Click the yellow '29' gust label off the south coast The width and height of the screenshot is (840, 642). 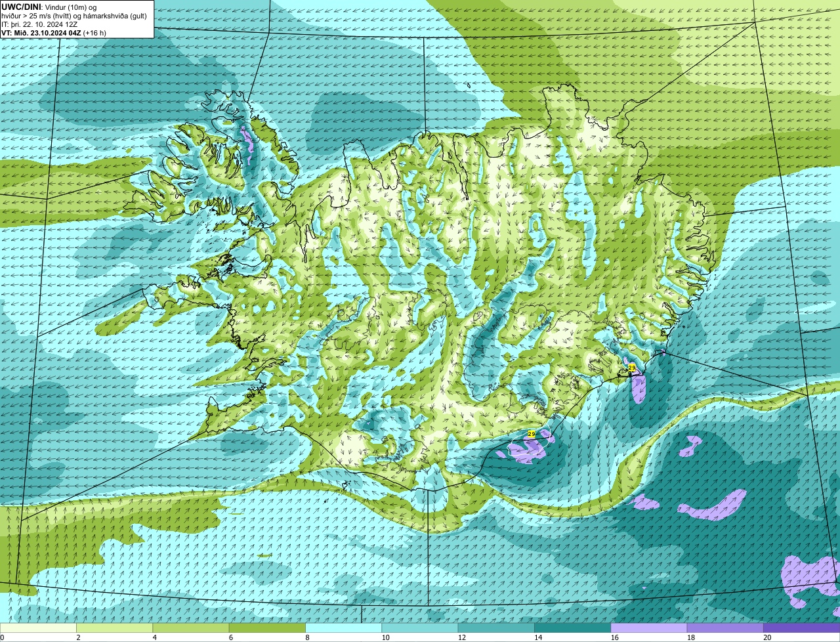pyautogui.click(x=532, y=434)
